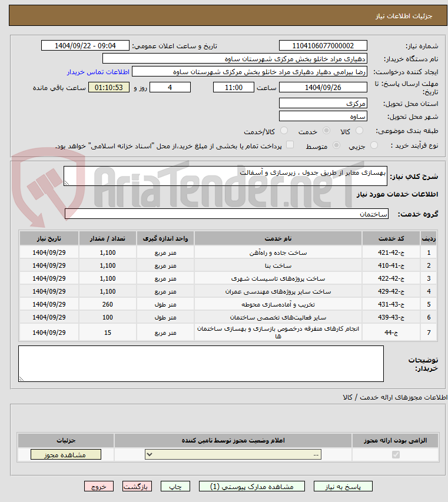Image resolution: width=448 pixels, height=502 pixels.
Task: Click the واحد اندازه گیری column header
Action: [x=165, y=238]
